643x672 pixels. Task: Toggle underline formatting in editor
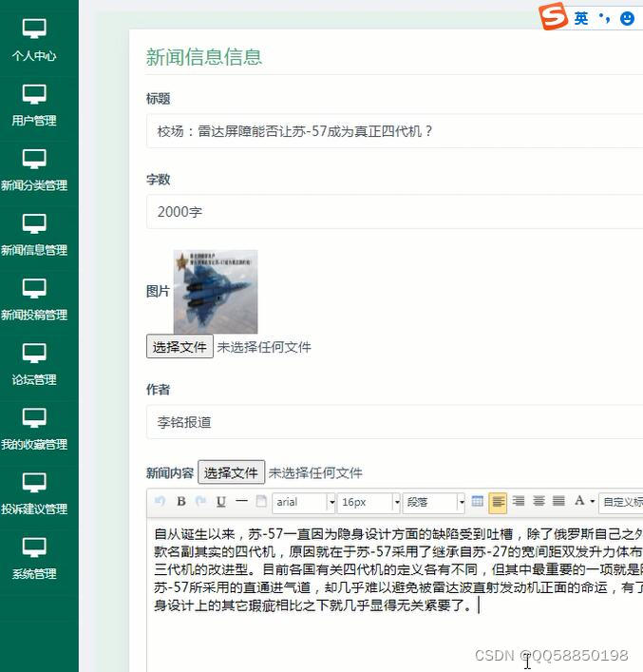tap(221, 502)
